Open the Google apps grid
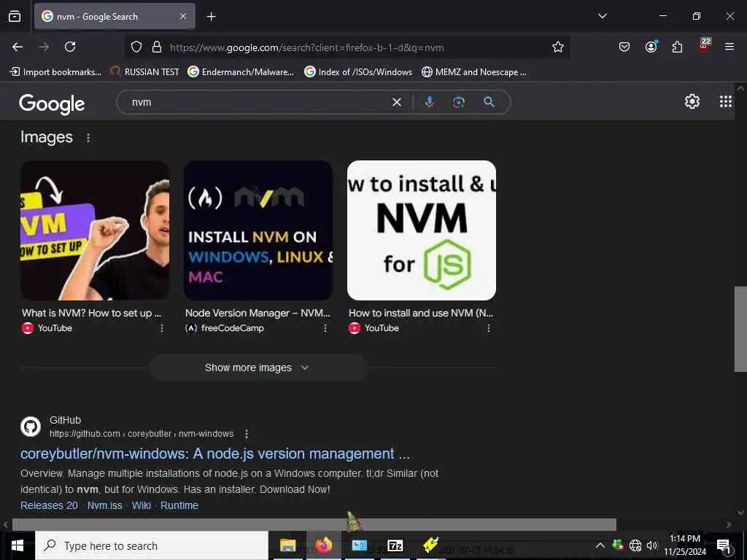This screenshot has width=747, height=560. 726,101
